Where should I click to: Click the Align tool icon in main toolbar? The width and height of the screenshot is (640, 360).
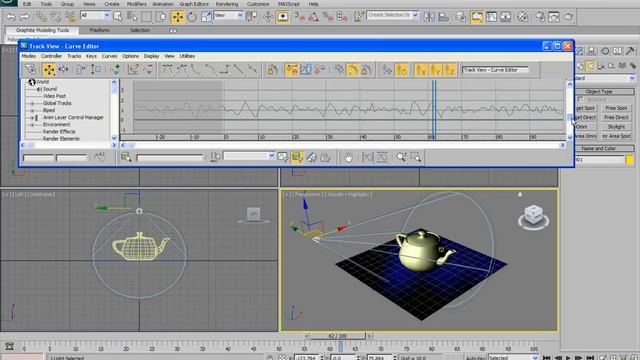[443, 17]
